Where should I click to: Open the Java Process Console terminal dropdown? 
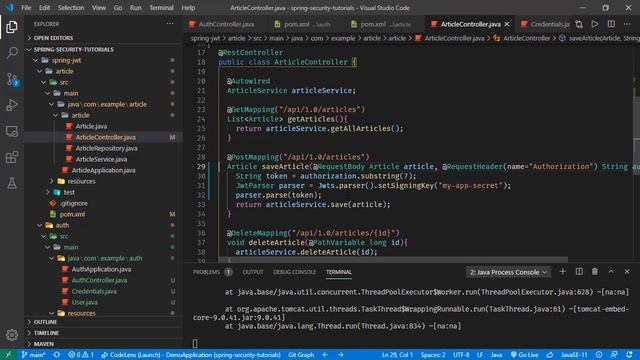tap(508, 272)
